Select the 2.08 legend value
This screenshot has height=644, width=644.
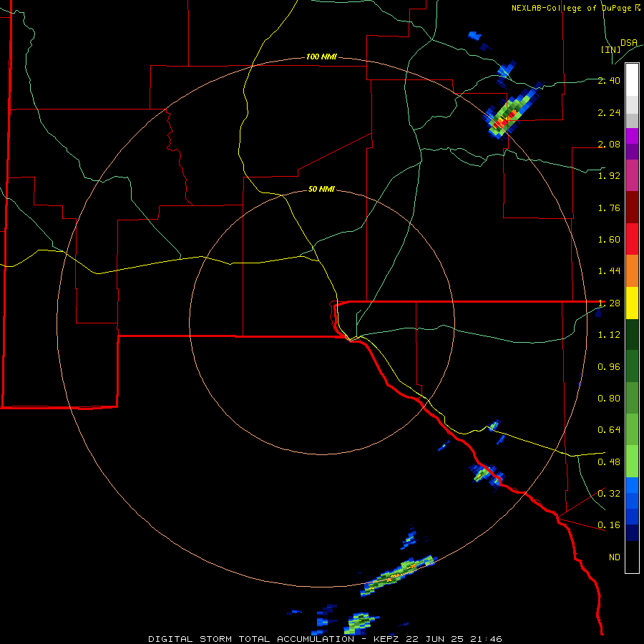click(x=609, y=144)
